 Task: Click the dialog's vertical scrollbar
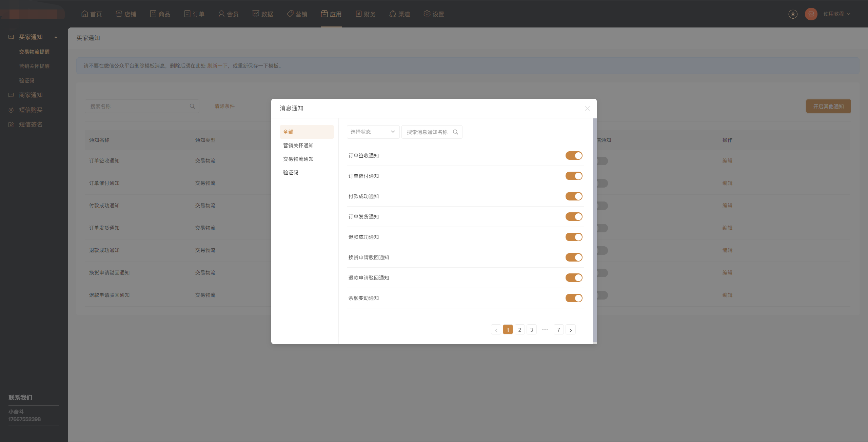click(x=594, y=231)
